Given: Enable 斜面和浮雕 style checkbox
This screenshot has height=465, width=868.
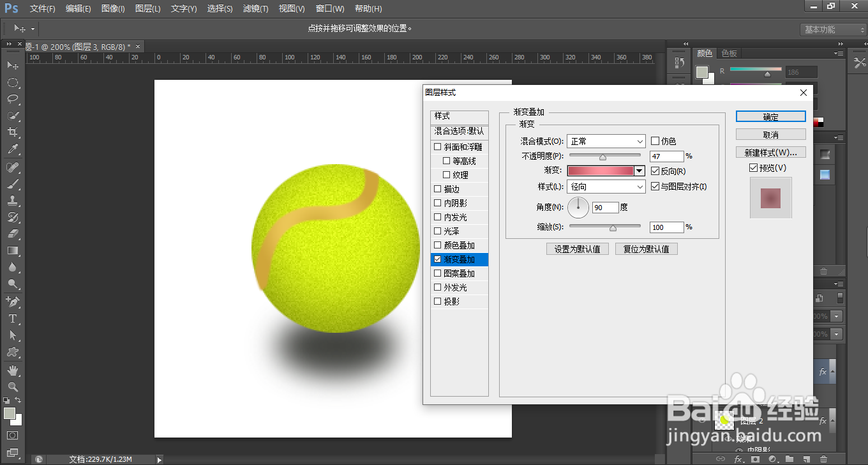Looking at the screenshot, I should coord(437,147).
